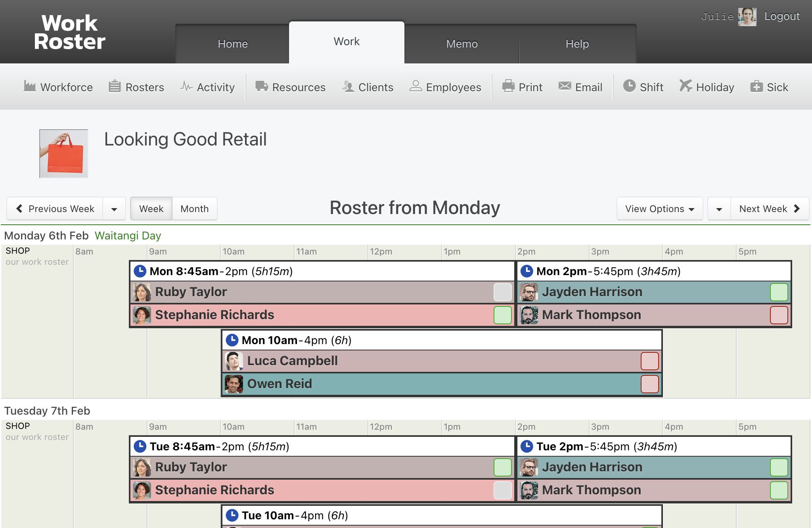This screenshot has width=812, height=528.
Task: Open the Mon 10am-4pm shift header
Action: tap(442, 340)
